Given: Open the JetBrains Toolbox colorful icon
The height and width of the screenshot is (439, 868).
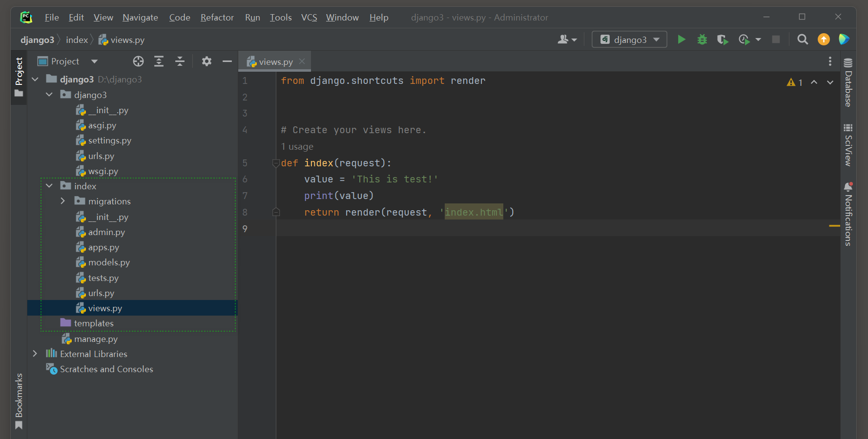Looking at the screenshot, I should click(x=844, y=40).
